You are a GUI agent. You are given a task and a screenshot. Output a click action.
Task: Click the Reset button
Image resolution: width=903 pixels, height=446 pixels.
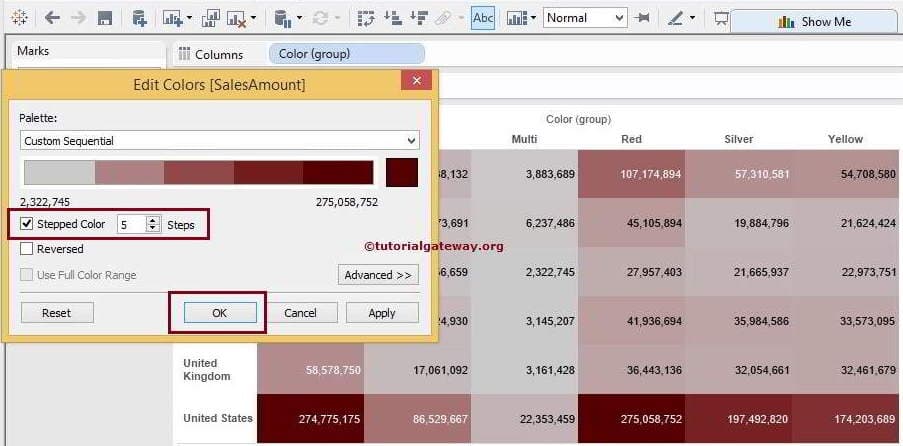[x=57, y=313]
